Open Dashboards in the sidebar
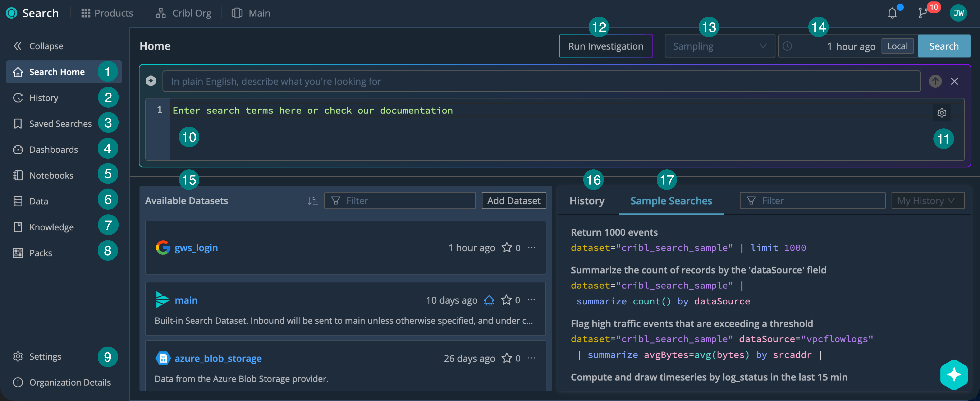Viewport: 980px width, 401px height. tap(54, 149)
